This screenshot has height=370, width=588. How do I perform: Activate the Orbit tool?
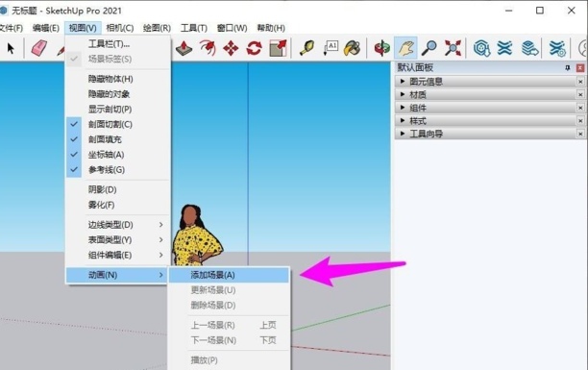point(382,48)
